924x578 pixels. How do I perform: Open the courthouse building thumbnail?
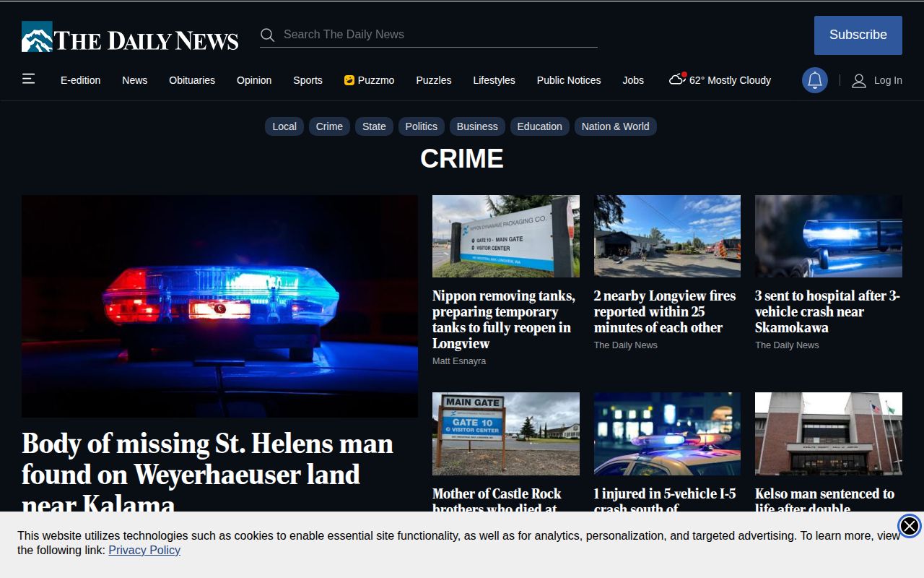[x=829, y=433]
